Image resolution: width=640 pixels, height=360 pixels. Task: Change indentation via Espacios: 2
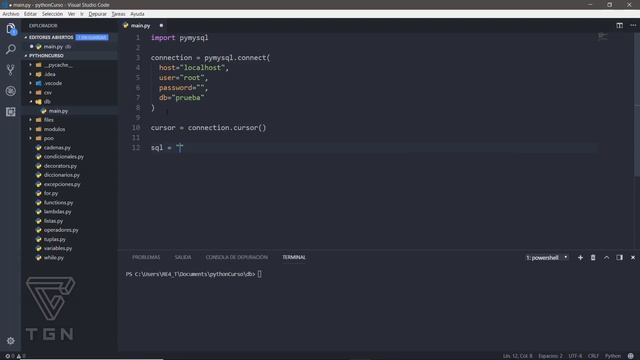pyautogui.click(x=550, y=356)
